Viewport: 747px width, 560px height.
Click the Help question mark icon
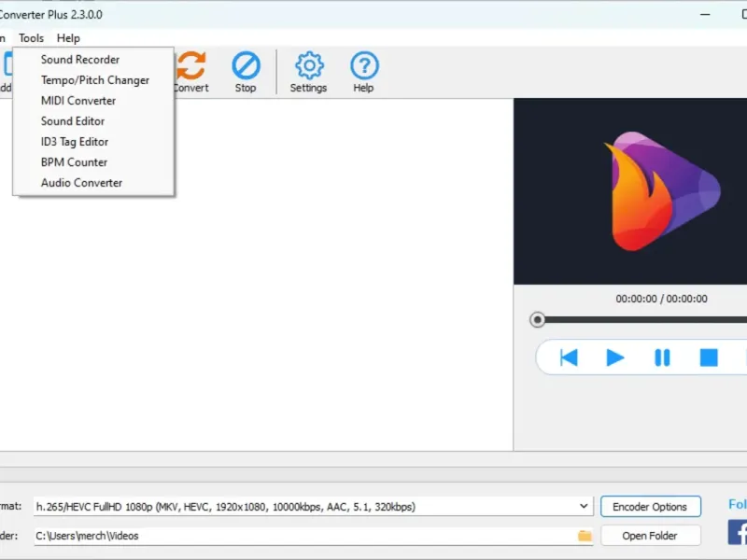coord(364,65)
